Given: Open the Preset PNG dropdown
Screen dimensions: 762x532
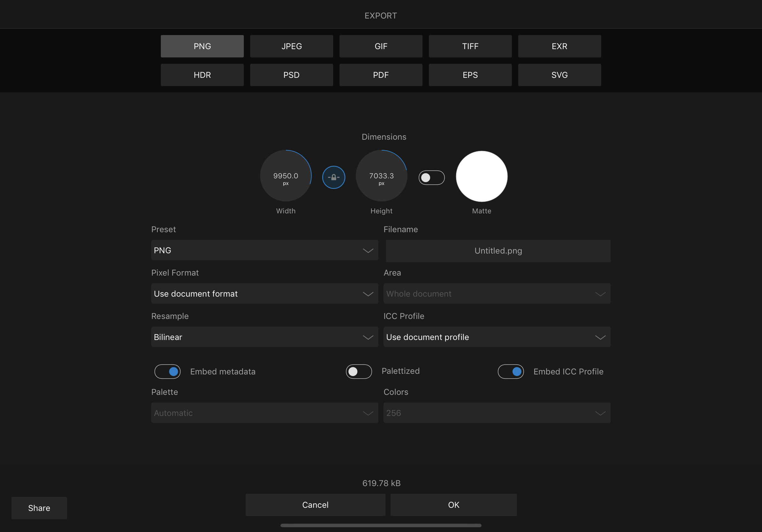Looking at the screenshot, I should coord(265,250).
